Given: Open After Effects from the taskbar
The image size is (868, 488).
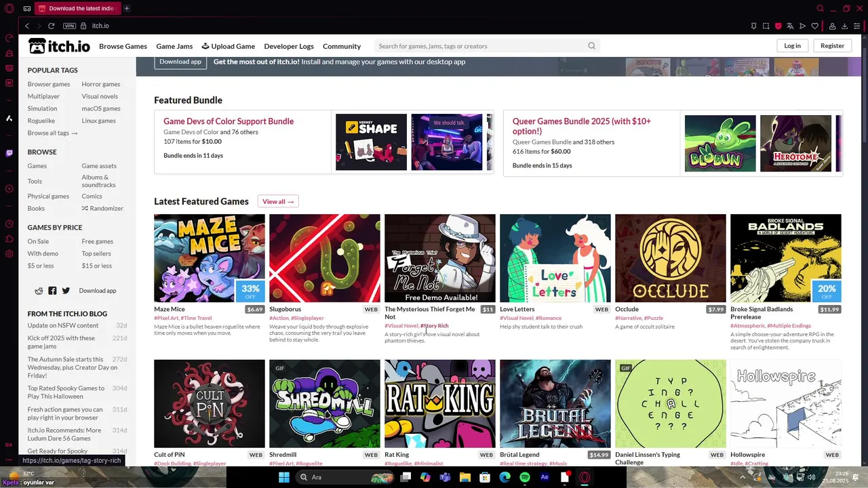Looking at the screenshot, I should 545,477.
